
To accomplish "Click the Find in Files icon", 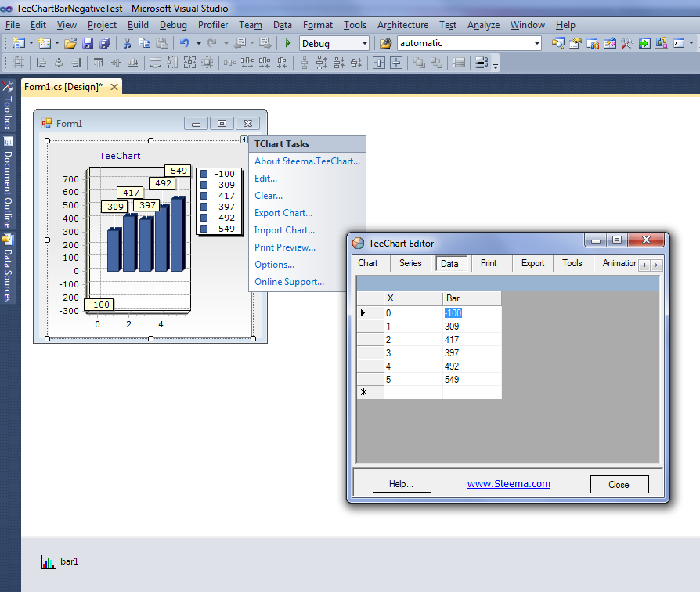I will pyautogui.click(x=386, y=43).
